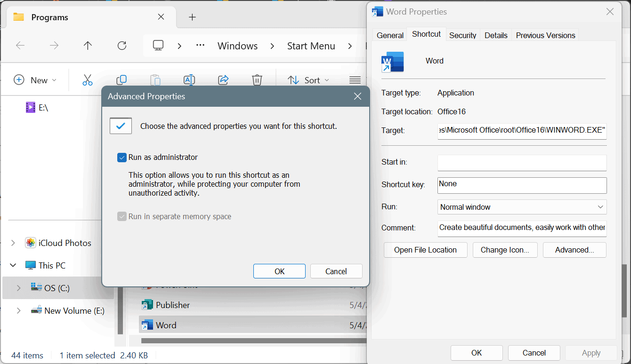Open the Details tab
631x364 pixels.
click(496, 35)
